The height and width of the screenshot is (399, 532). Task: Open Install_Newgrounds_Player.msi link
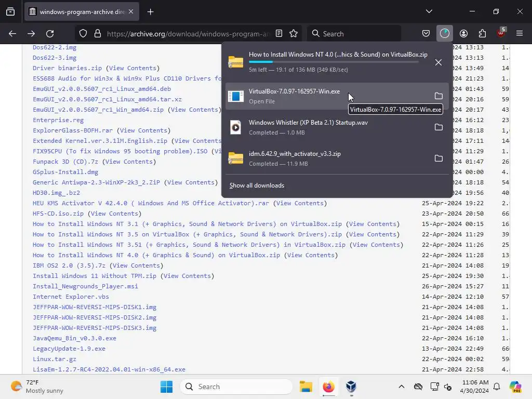point(85,286)
